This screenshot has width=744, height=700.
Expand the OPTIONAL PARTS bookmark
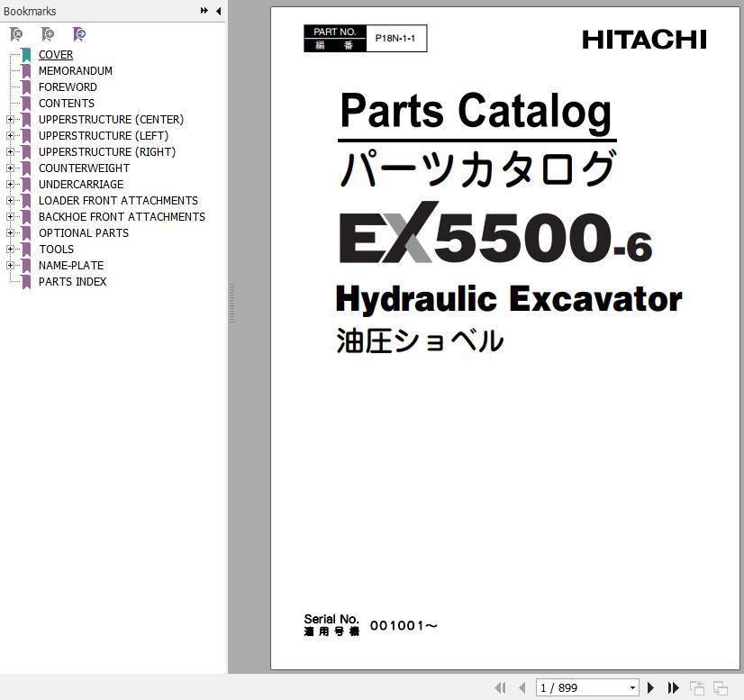10,233
